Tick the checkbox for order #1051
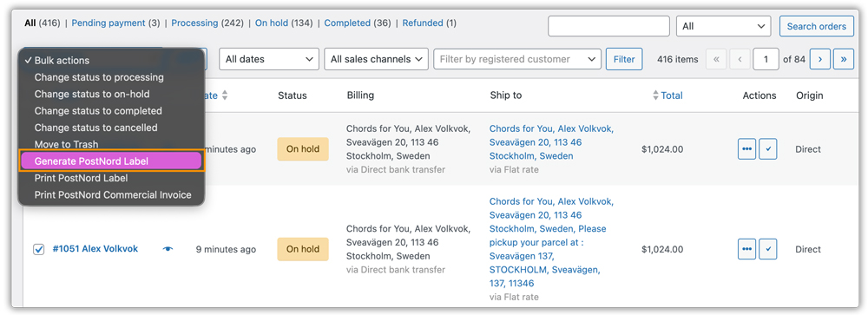868x315 pixels. pos(39,249)
